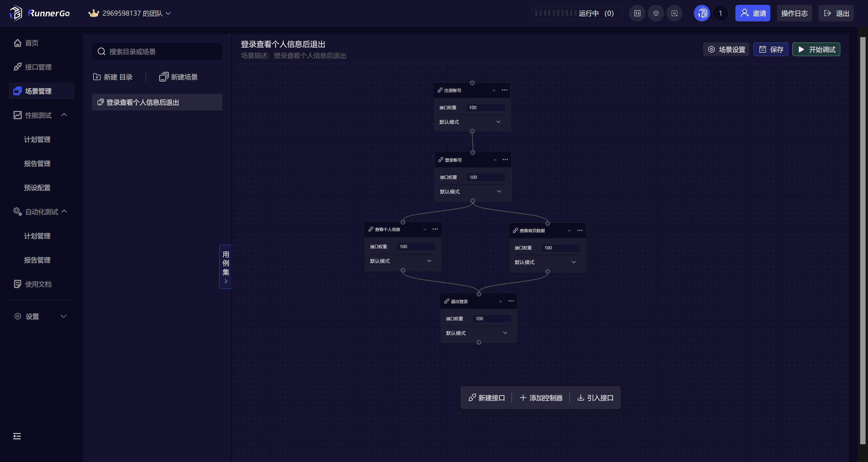Open 使用文档 in sidebar
Image resolution: width=868 pixels, height=462 pixels.
tap(42, 284)
